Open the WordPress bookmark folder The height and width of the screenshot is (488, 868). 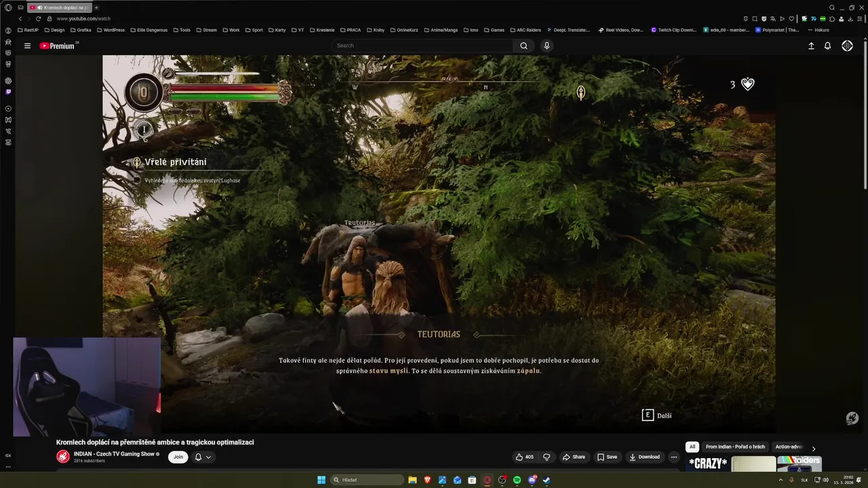coord(111,30)
